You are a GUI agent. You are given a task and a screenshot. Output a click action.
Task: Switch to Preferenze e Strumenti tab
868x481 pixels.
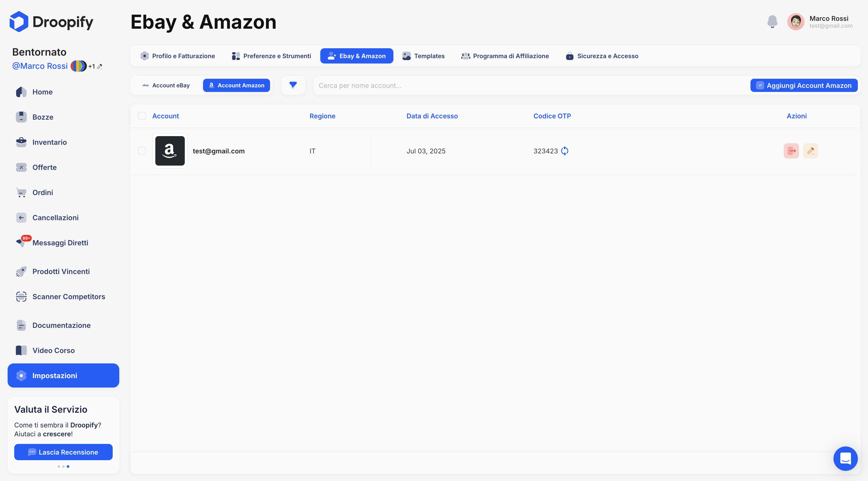[x=271, y=56]
